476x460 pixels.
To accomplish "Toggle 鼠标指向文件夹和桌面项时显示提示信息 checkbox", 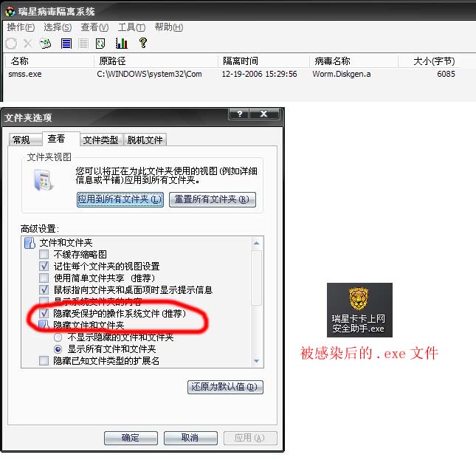I will [44, 290].
